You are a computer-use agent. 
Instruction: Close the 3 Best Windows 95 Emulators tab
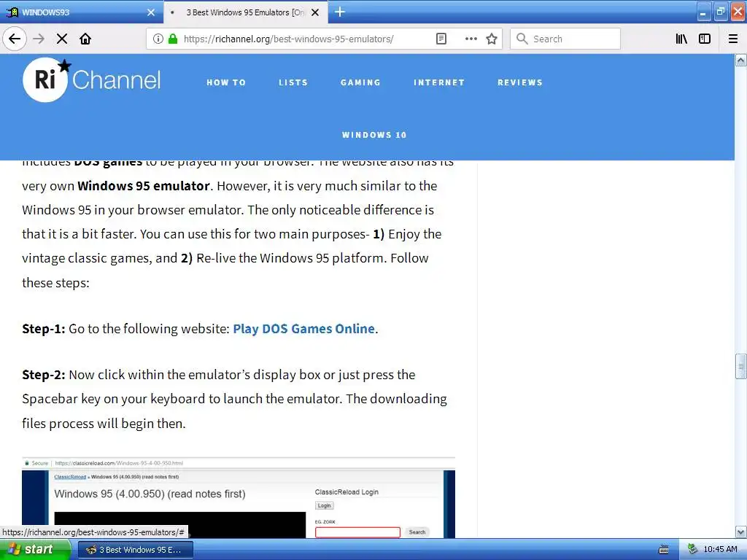coord(315,12)
